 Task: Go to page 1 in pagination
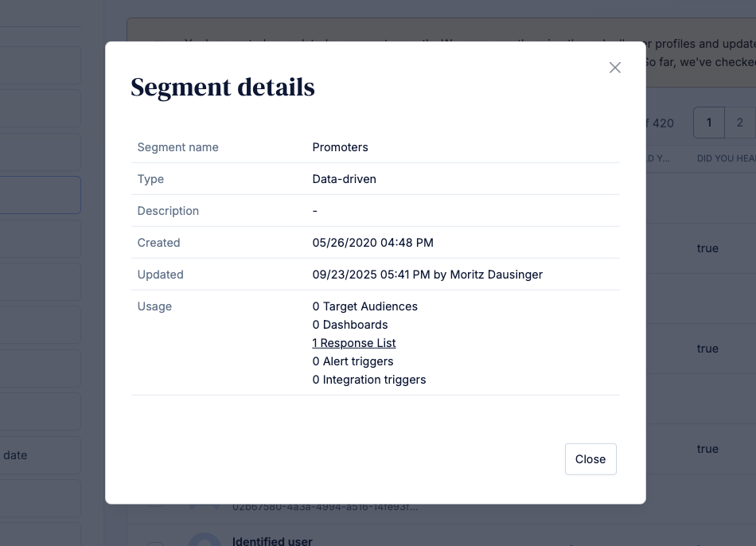pos(709,123)
